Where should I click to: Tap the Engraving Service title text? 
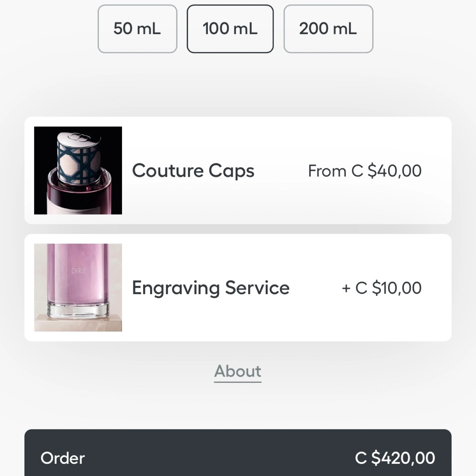pos(211,288)
